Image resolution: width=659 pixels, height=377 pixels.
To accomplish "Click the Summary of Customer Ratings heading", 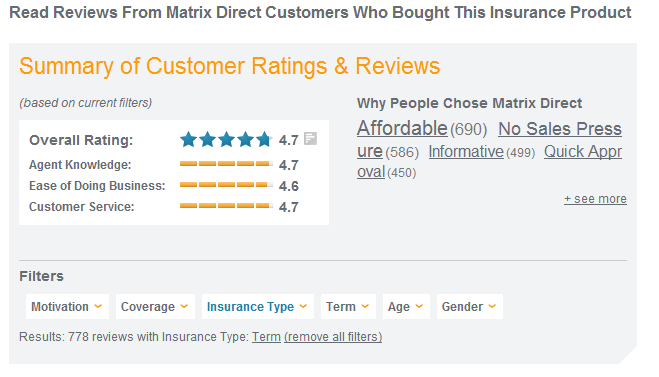I will coord(229,66).
